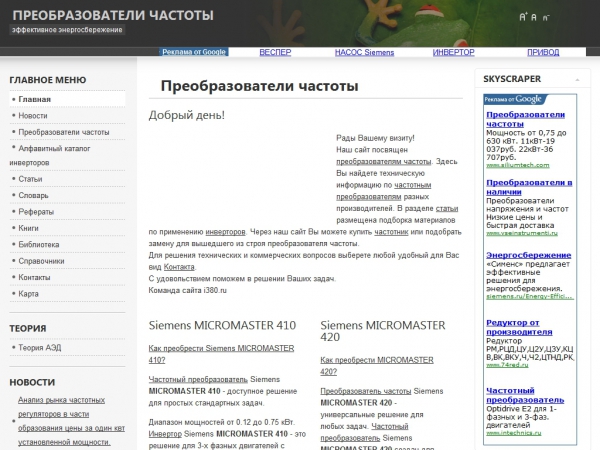Click ПРЕОБРАЗОВАТЕЛИ ЧАСТОТЫ site title

point(113,15)
